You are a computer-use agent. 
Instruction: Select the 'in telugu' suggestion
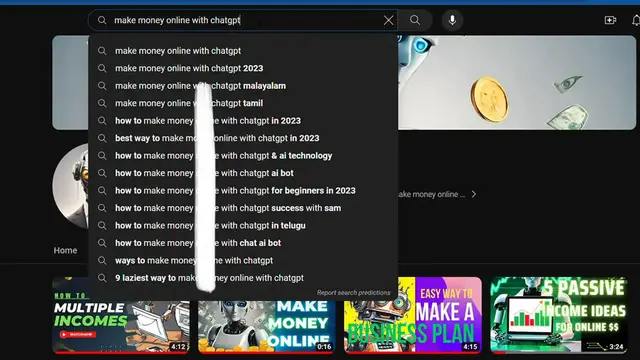pyautogui.click(x=243, y=226)
